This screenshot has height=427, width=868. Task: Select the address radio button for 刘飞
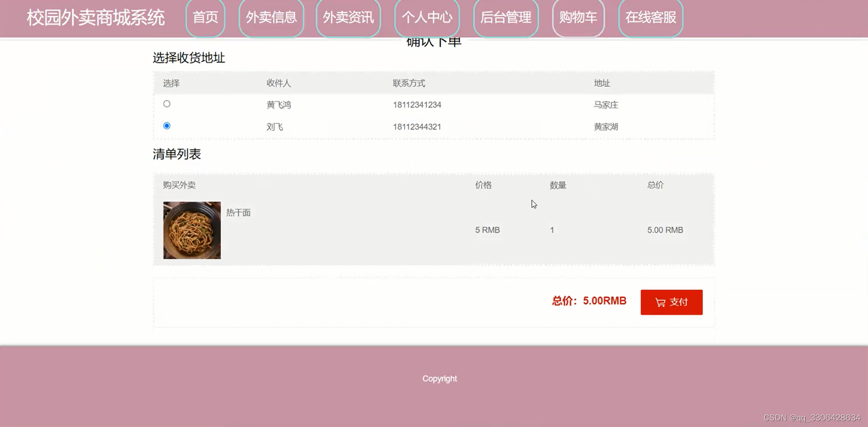tap(167, 125)
